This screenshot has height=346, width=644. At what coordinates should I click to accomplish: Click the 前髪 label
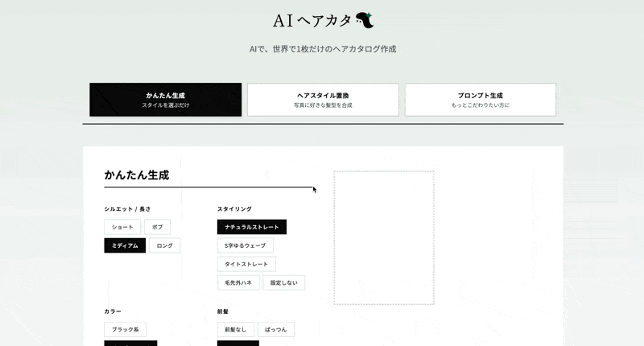pyautogui.click(x=223, y=311)
